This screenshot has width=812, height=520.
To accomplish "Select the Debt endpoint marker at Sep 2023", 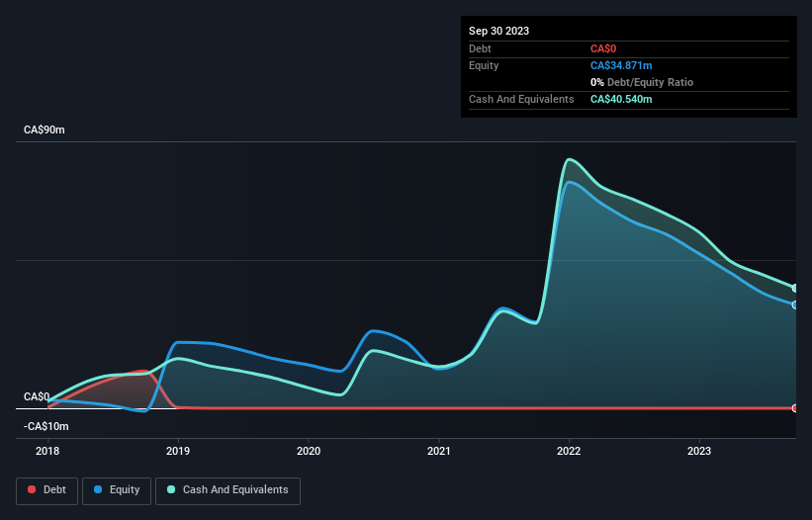I will click(x=795, y=408).
